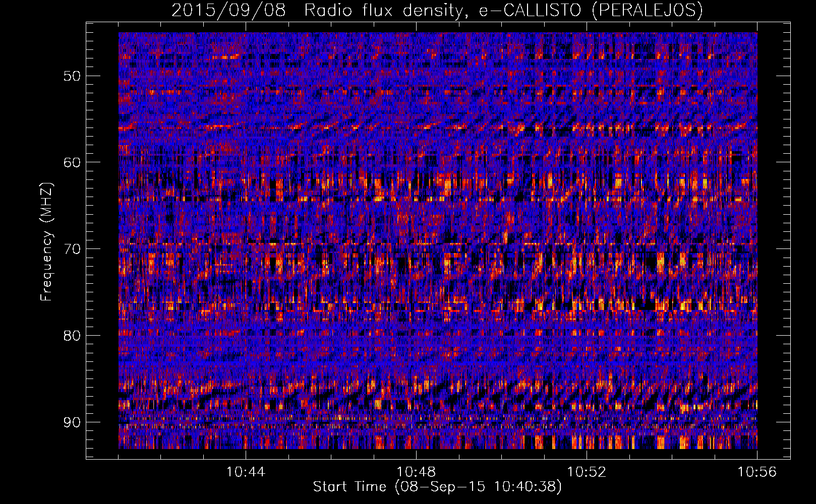Click the '90' frequency tick label

pos(72,422)
